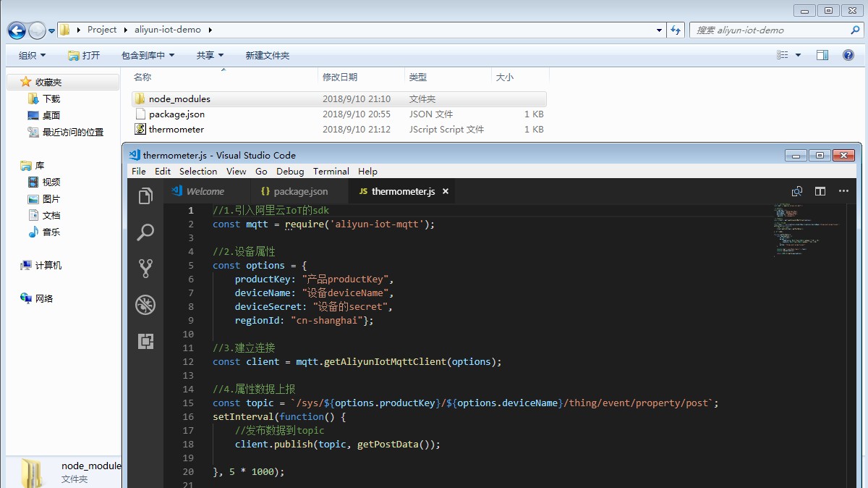
Task: Click aliyun-iot-demo in the address breadcrumb
Action: (x=169, y=30)
